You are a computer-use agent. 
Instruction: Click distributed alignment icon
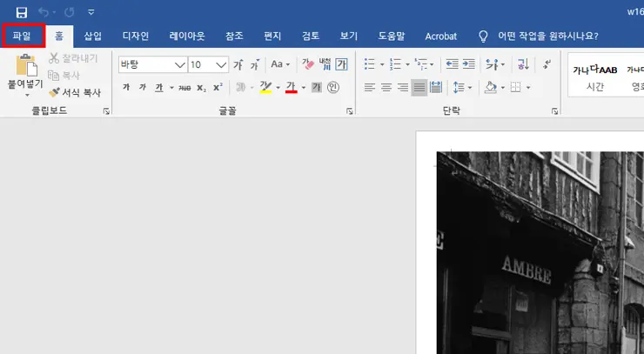tap(436, 87)
